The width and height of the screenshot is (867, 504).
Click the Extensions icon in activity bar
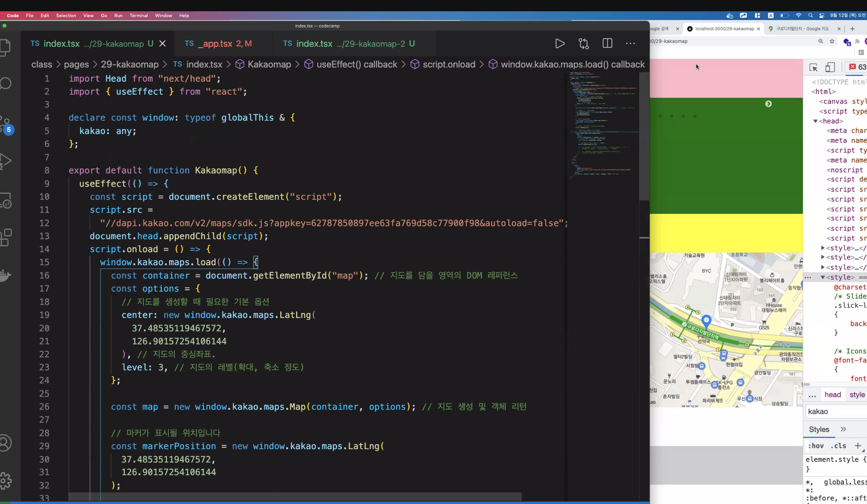pos(6,237)
